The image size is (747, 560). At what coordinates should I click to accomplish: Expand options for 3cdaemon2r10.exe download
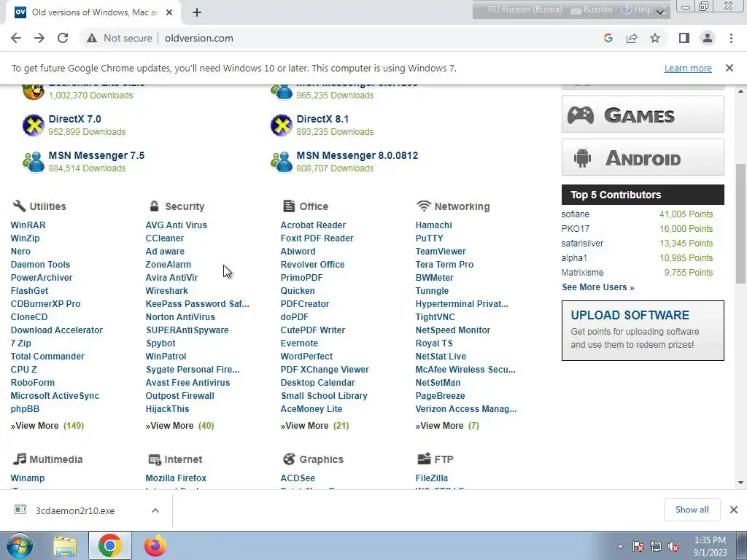[155, 510]
